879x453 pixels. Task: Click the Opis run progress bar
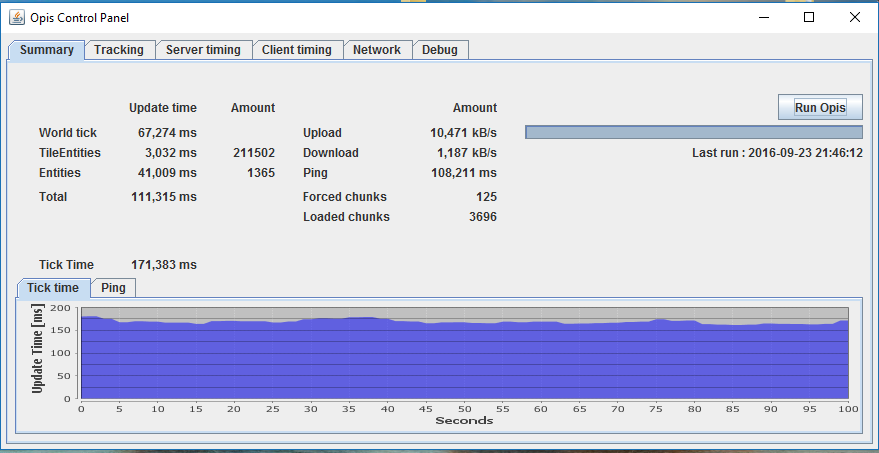[x=693, y=132]
